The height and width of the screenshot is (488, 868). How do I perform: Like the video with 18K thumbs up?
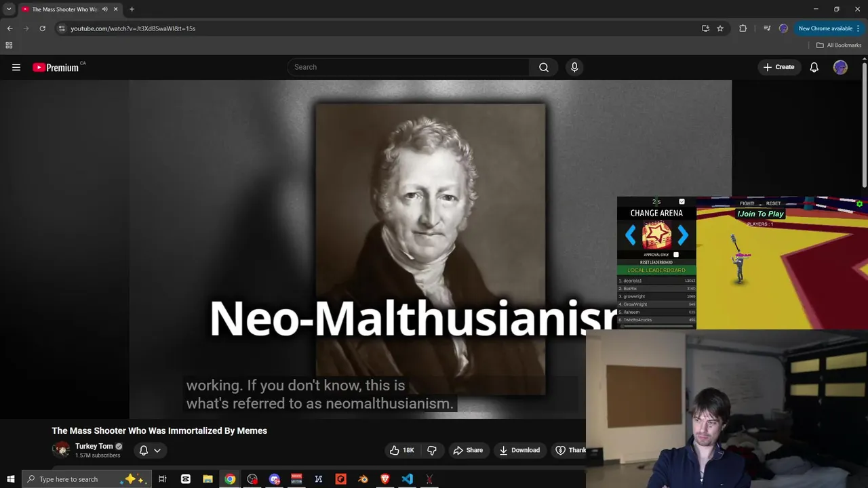pyautogui.click(x=401, y=450)
